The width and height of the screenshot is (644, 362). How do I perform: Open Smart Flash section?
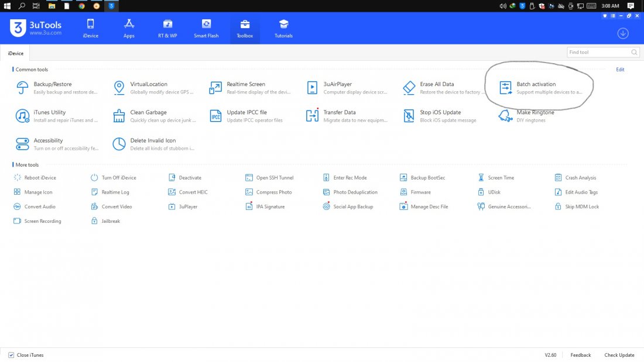(x=206, y=28)
